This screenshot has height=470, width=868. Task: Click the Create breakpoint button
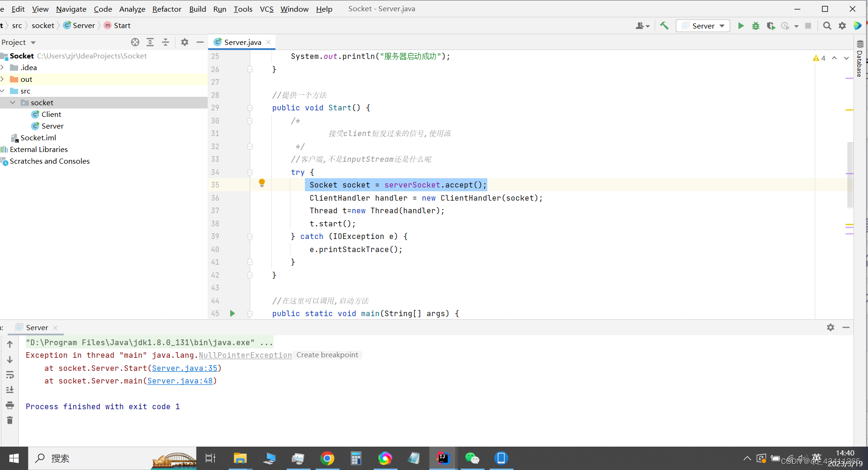[x=327, y=354]
